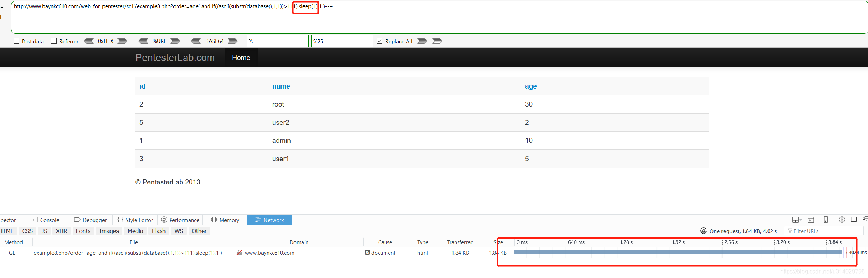Toggle the Fonts request filter
This screenshot has height=278, width=868.
pos(83,231)
